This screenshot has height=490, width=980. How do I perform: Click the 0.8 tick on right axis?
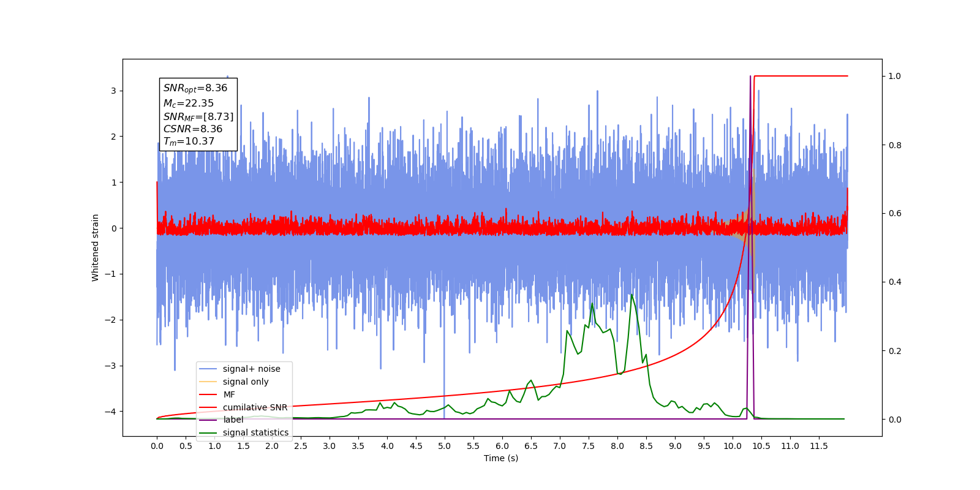895,145
